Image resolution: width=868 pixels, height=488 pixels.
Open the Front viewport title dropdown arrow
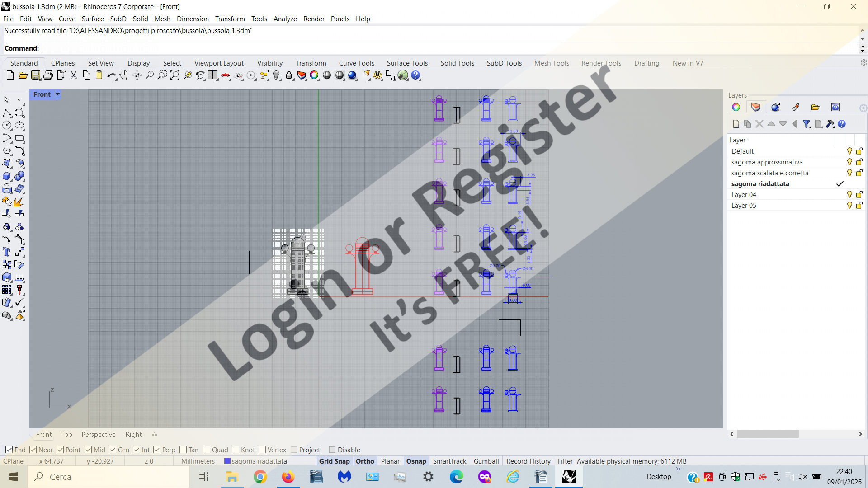[57, 94]
